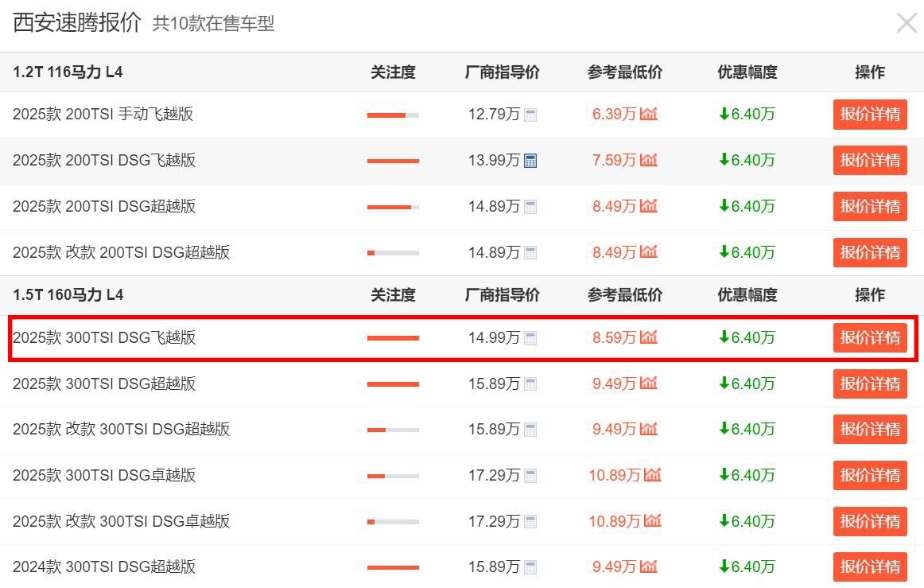This screenshot has height=588, width=924.
Task: Click 报价详情 for 2025款 300TSI DSG卓越版
Action: pyautogui.click(x=870, y=475)
